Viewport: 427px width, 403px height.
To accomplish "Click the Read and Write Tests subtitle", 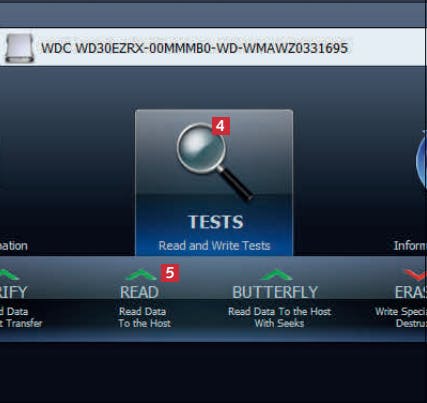I will click(214, 246).
